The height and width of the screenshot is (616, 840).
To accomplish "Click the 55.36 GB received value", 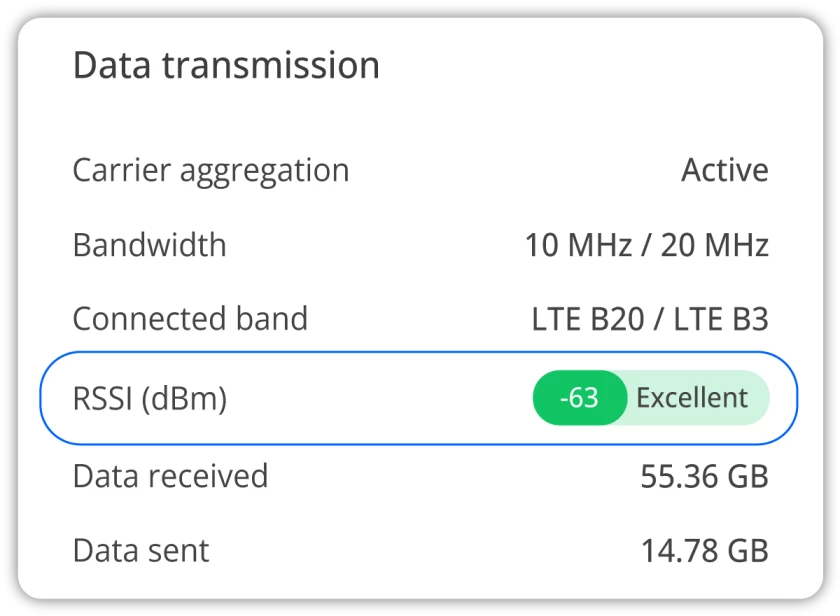I will click(x=704, y=477).
